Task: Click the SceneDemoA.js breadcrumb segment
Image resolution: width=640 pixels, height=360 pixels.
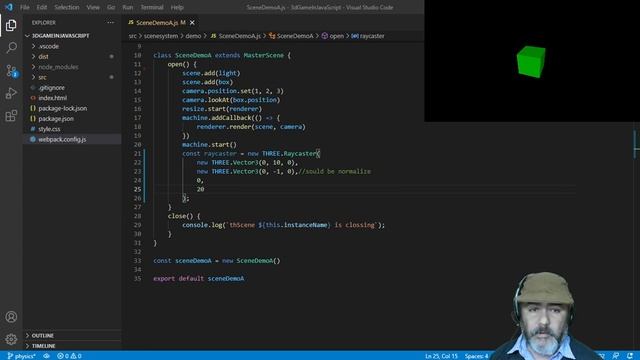Action: pyautogui.click(x=236, y=36)
